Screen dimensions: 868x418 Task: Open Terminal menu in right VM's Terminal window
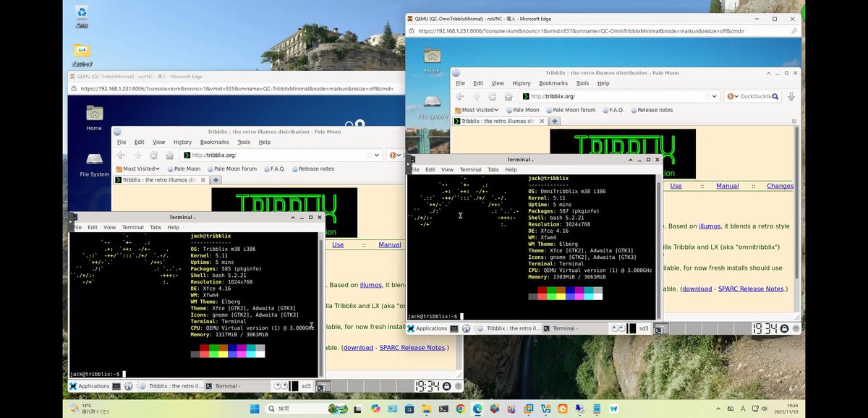click(x=470, y=169)
